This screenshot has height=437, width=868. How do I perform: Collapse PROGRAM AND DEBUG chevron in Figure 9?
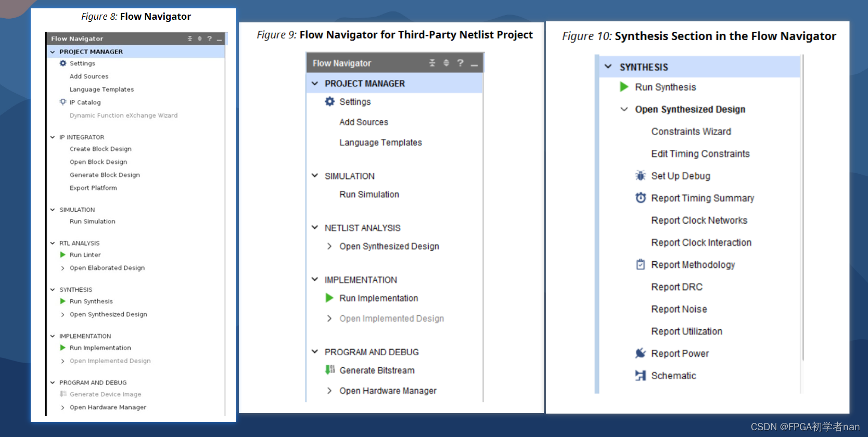click(x=315, y=352)
